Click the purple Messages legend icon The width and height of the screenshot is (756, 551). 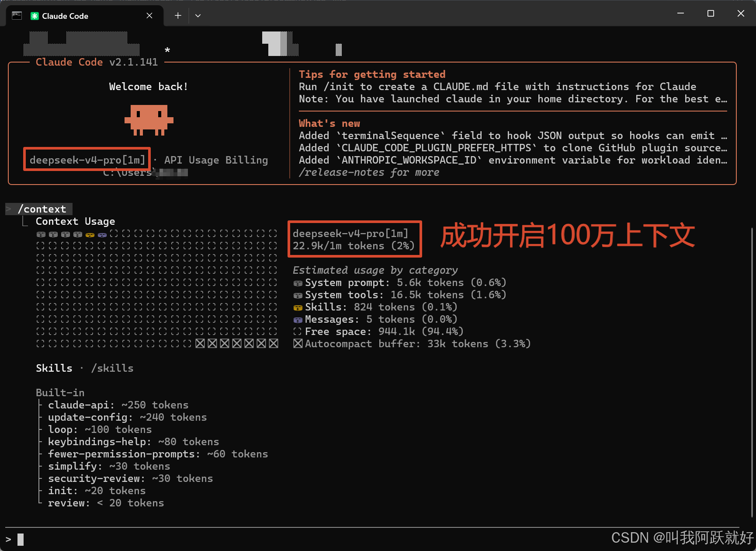298,320
